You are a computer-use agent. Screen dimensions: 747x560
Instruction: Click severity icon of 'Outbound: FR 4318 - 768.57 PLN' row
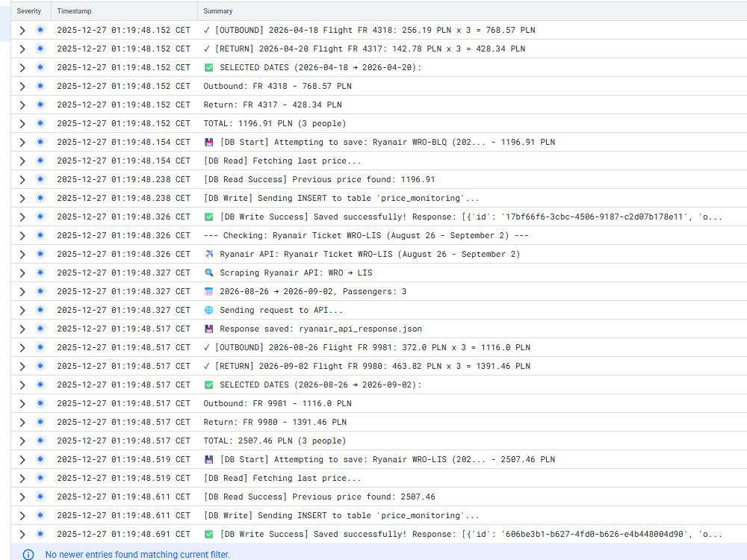pyautogui.click(x=40, y=86)
